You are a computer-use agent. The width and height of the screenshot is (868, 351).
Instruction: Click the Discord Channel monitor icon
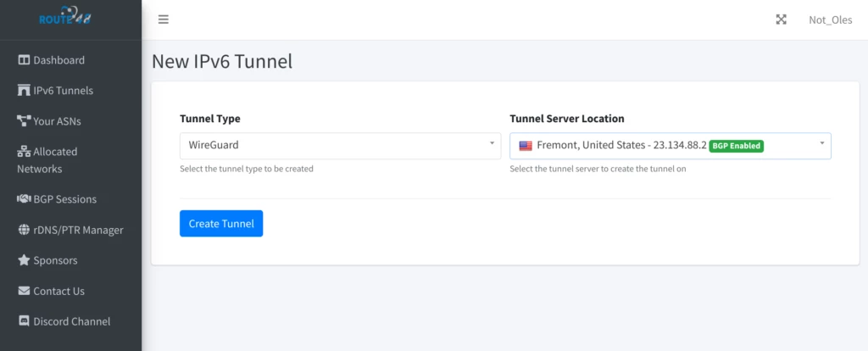pos(24,321)
